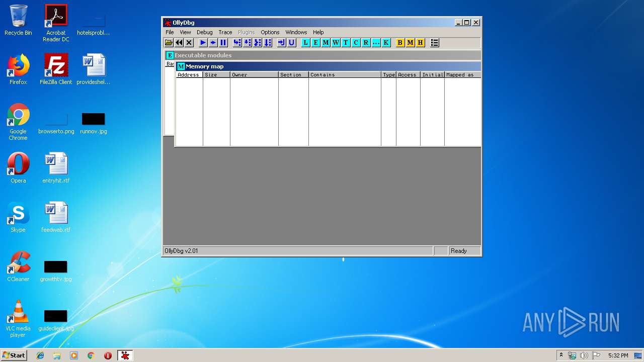Activate the Executable modules window title bar

tap(323, 55)
